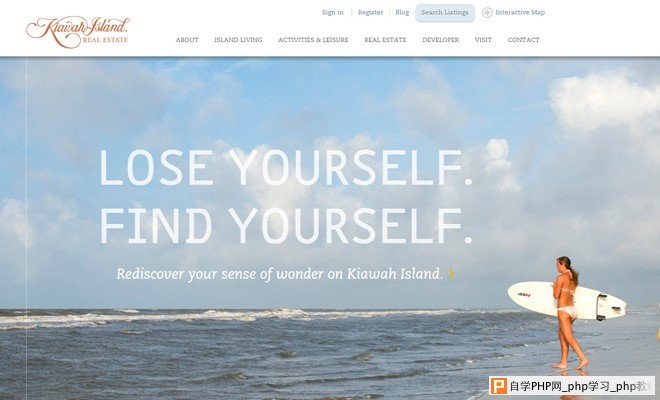Screen dimensions: 660x400
Task: Open the Developer menu item
Action: click(x=441, y=40)
